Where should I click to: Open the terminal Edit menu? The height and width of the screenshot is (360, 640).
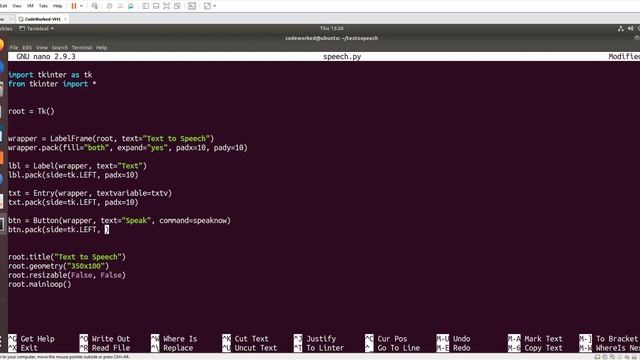(x=27, y=47)
